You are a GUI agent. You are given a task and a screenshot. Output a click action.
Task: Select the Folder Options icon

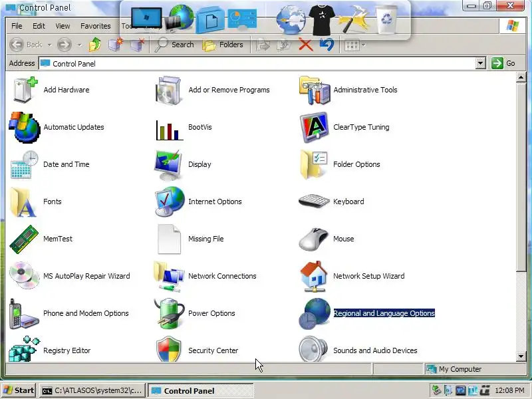tap(314, 164)
